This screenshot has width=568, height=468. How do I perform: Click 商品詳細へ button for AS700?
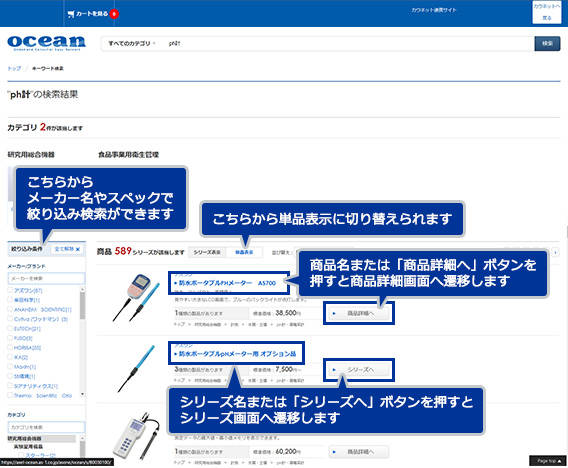359,313
